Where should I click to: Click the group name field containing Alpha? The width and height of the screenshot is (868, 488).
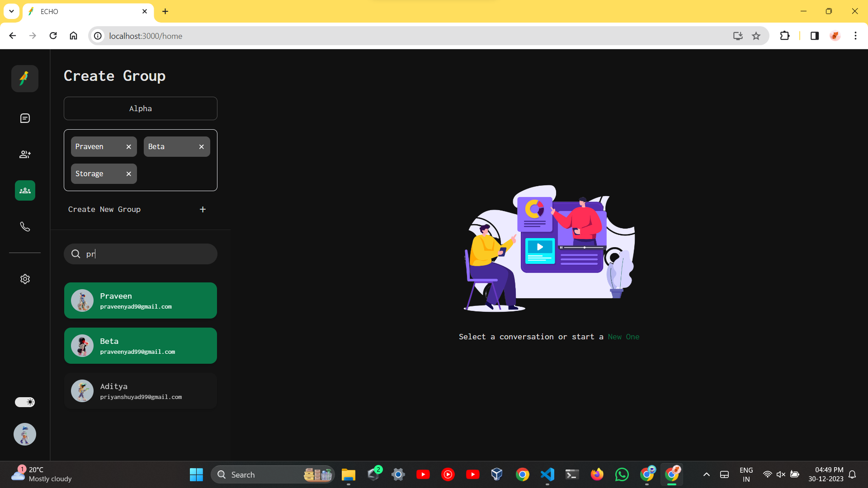(140, 108)
